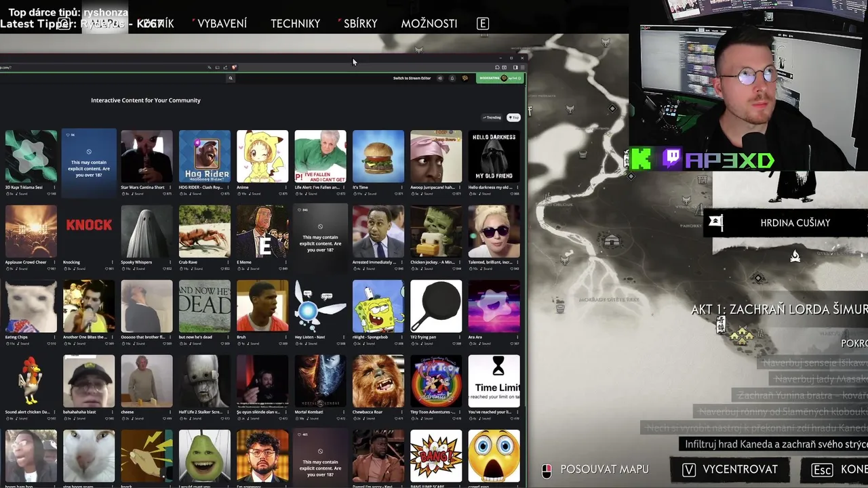
Task: Open the browser hamburger menu
Action: (523, 67)
